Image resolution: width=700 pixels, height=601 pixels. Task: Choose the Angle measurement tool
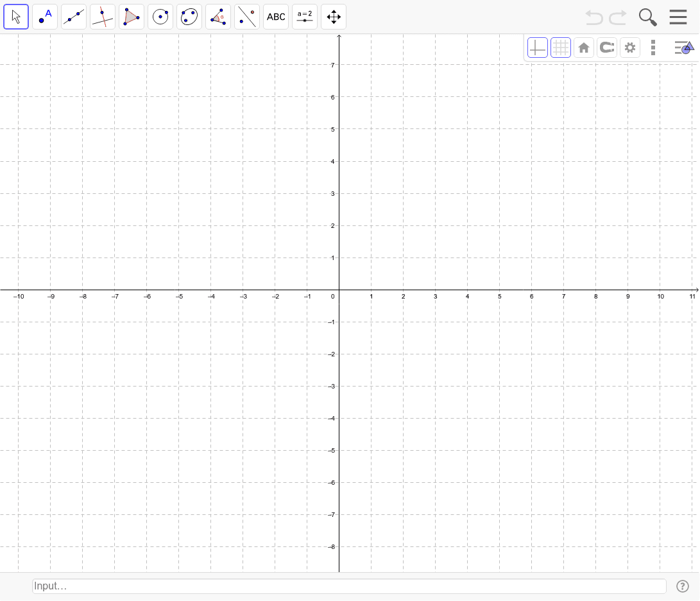[x=218, y=17]
